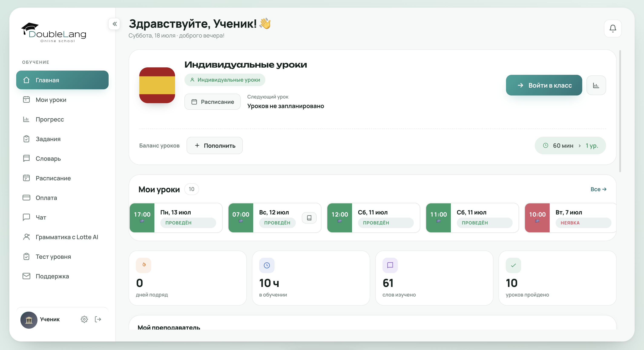This screenshot has height=350, width=644.
Task: Open Поддержка in the sidebar
Action: tap(62, 276)
